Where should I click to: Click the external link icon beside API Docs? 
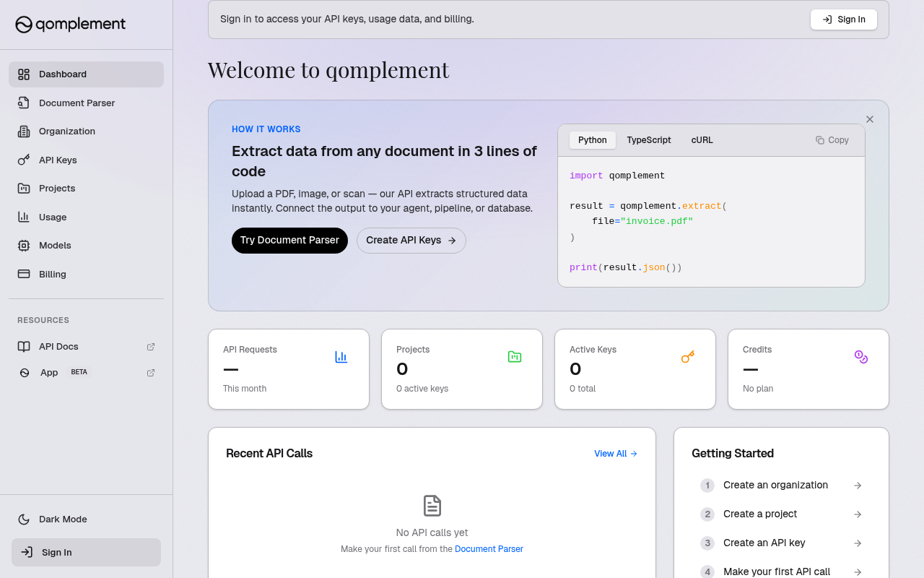click(x=151, y=347)
